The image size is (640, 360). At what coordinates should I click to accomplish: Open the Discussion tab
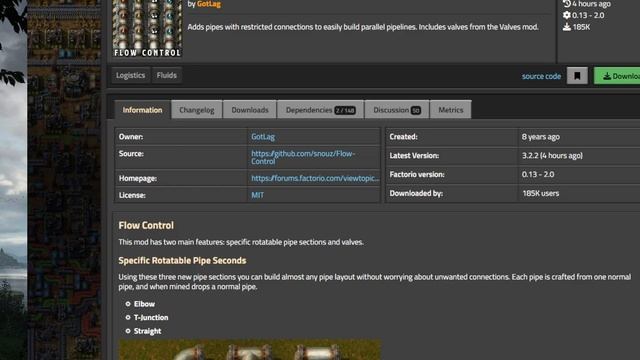(x=397, y=110)
